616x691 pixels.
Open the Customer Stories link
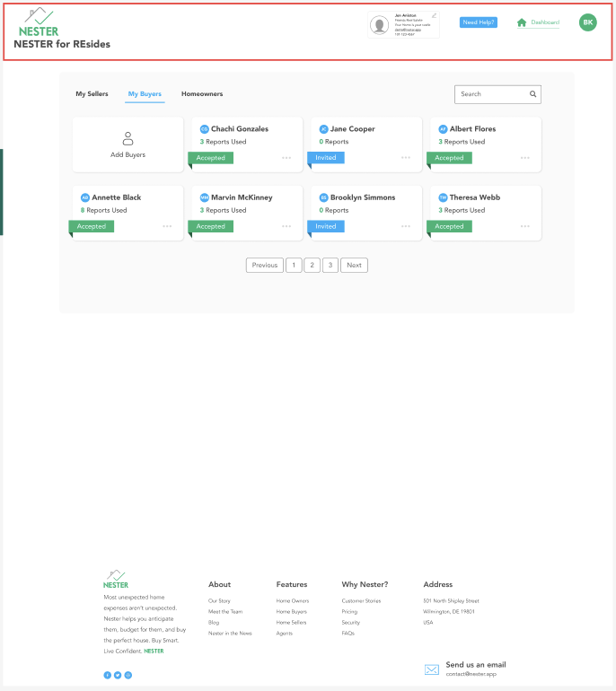pos(361,601)
